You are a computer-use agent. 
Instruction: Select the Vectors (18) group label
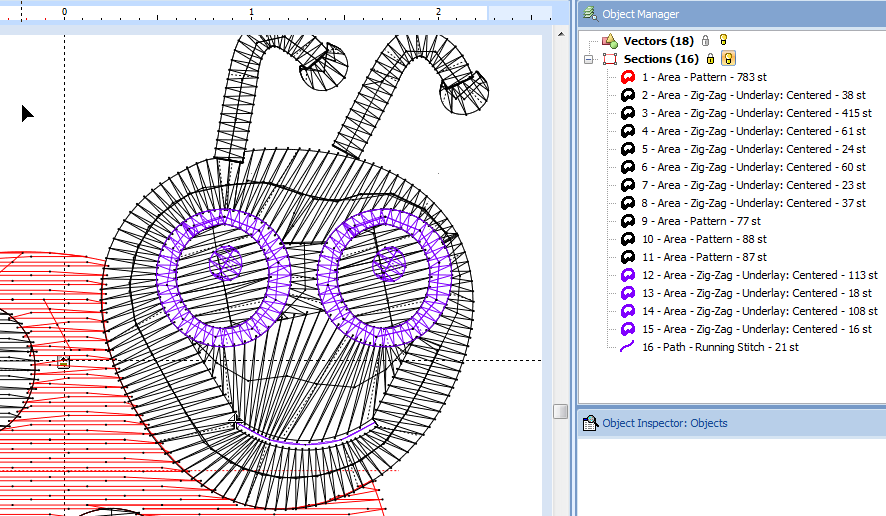(658, 41)
